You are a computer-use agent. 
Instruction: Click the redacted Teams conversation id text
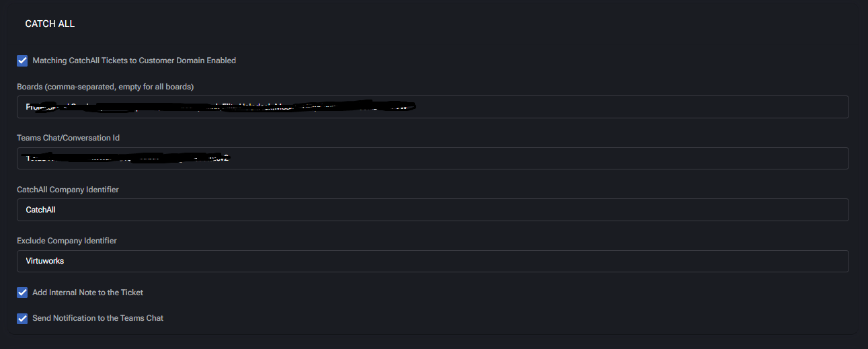[x=127, y=159]
